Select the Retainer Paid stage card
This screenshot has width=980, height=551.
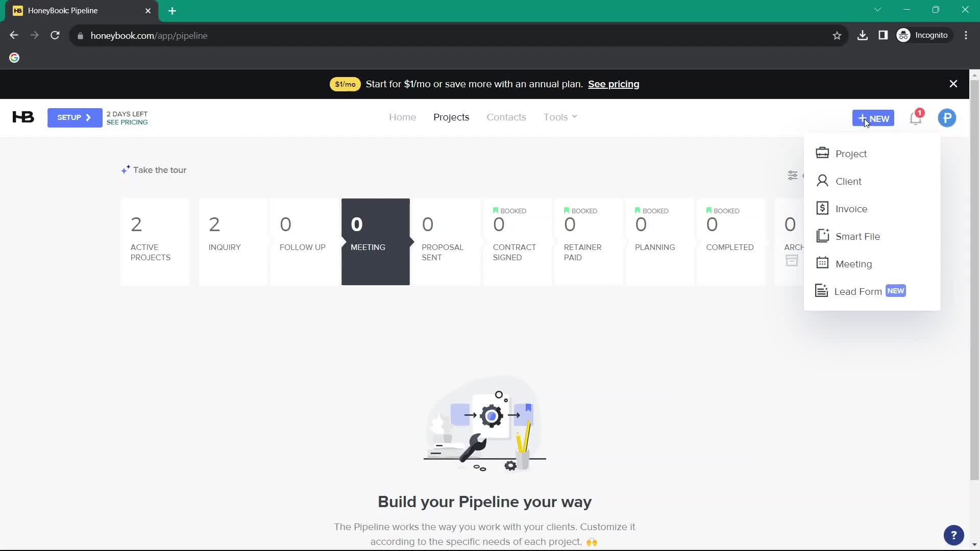click(x=588, y=242)
